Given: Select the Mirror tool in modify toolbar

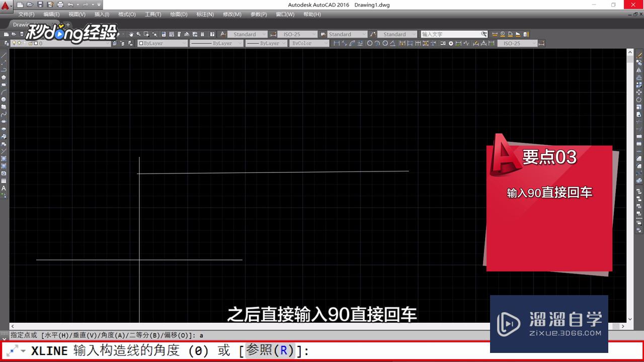Looking at the screenshot, I should (639, 70).
